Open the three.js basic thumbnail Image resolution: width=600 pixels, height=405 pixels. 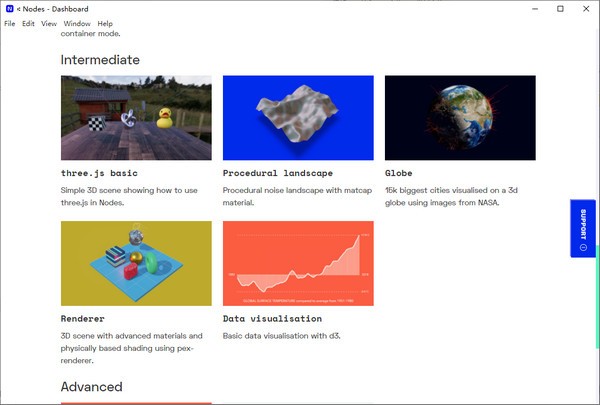coord(136,117)
